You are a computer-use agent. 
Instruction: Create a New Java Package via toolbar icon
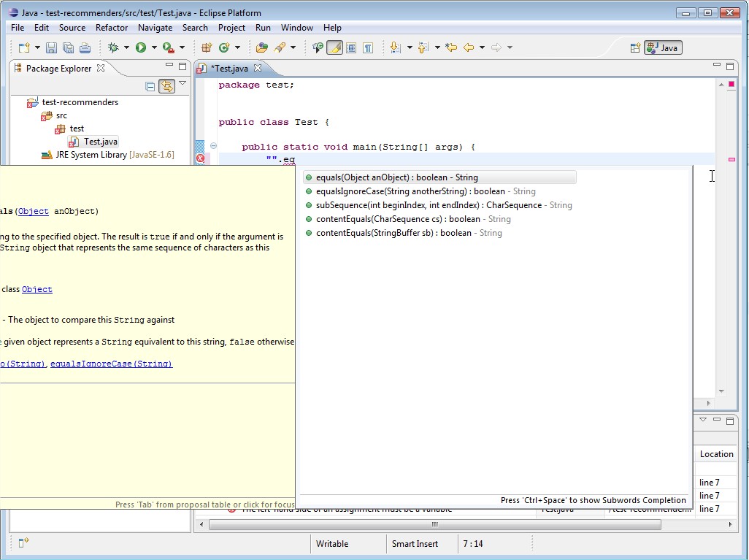[x=207, y=47]
